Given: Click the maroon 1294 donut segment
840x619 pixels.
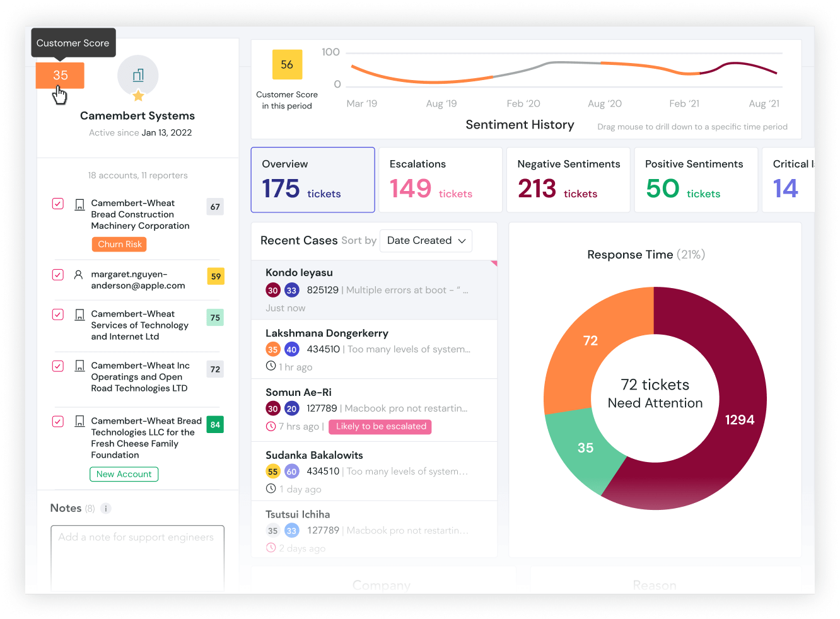Looking at the screenshot, I should [x=740, y=420].
